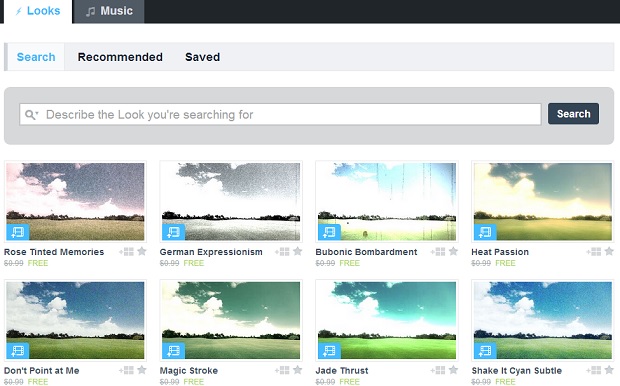Open Magic Stroke thumbnail preview
Image resolution: width=620 pixels, height=386 pixels.
231,320
